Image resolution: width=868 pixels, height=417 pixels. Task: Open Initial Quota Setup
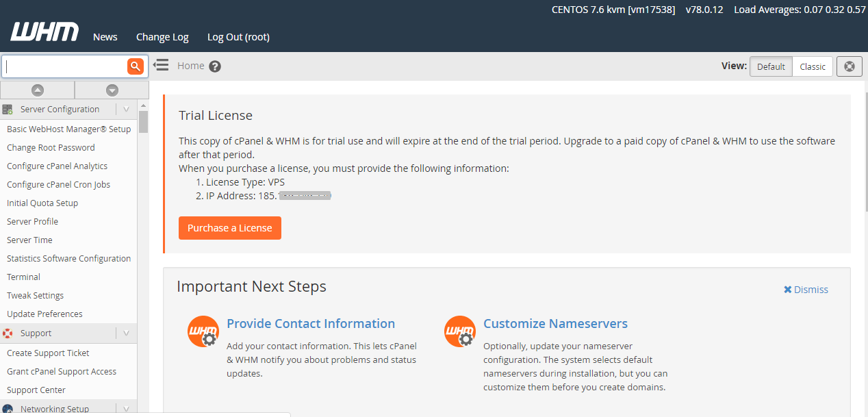[42, 203]
